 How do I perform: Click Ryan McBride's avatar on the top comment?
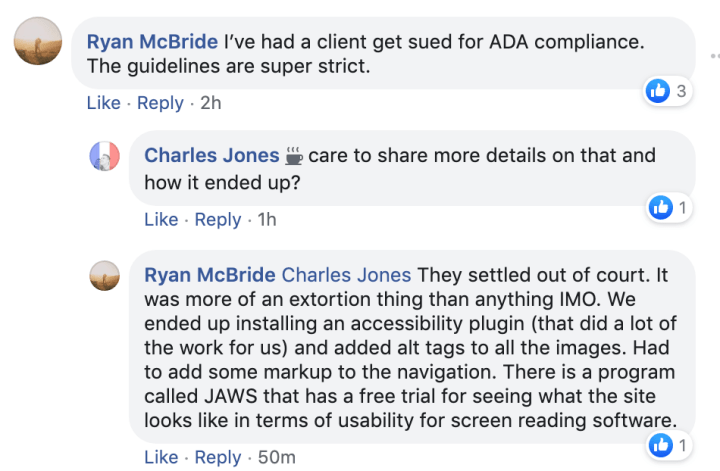(x=38, y=44)
